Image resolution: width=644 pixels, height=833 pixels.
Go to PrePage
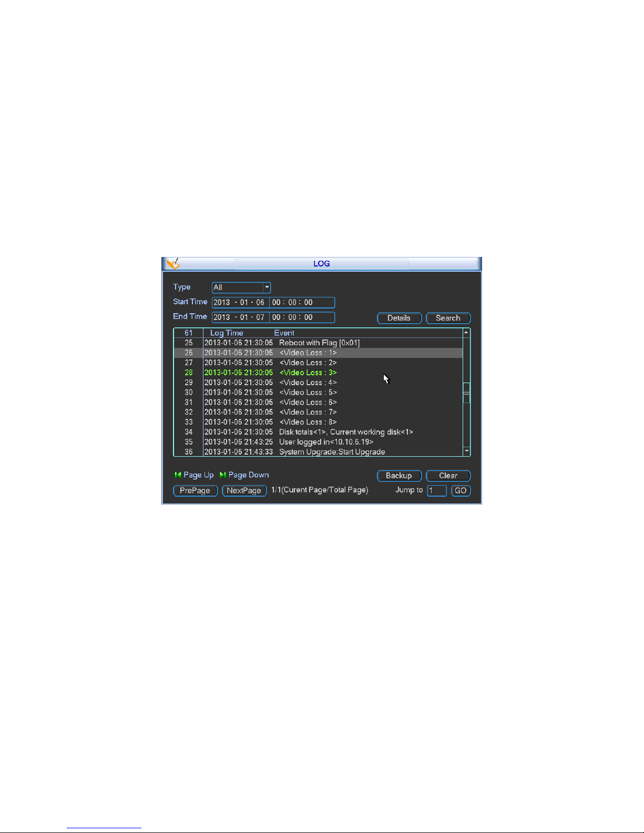pyautogui.click(x=195, y=490)
